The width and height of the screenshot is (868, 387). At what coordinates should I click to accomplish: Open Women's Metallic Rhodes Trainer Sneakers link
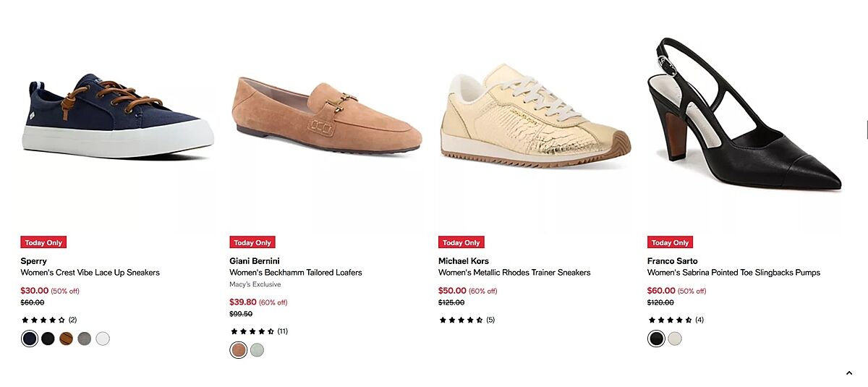tap(514, 273)
